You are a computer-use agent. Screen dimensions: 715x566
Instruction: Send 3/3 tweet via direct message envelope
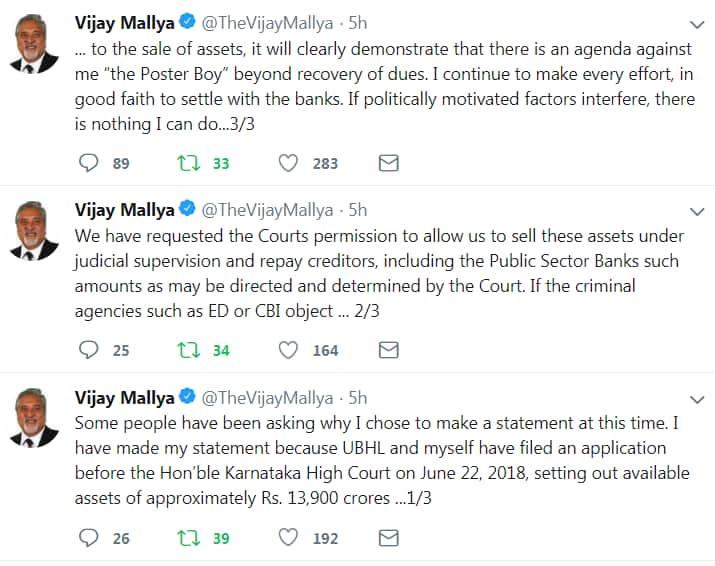coord(388,163)
